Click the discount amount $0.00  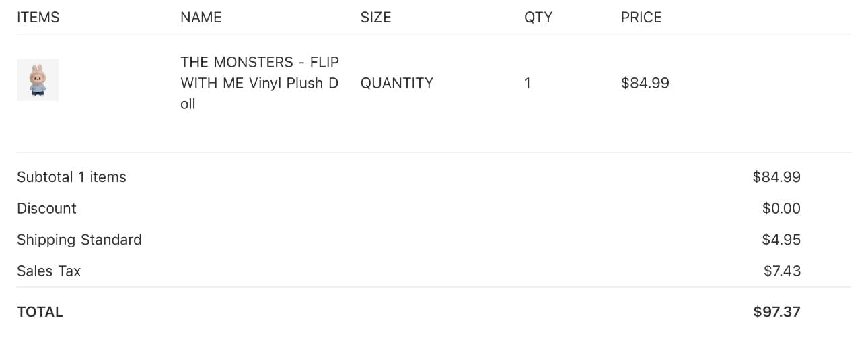coord(781,208)
